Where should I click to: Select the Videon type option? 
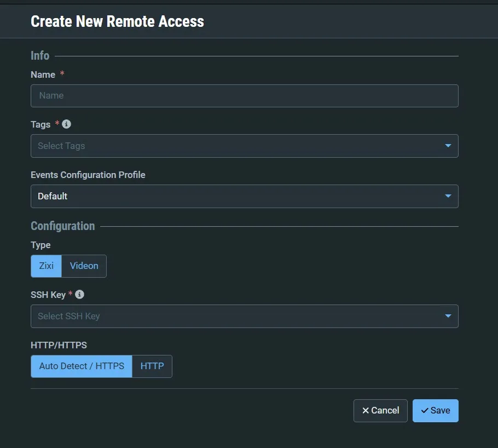pos(84,266)
